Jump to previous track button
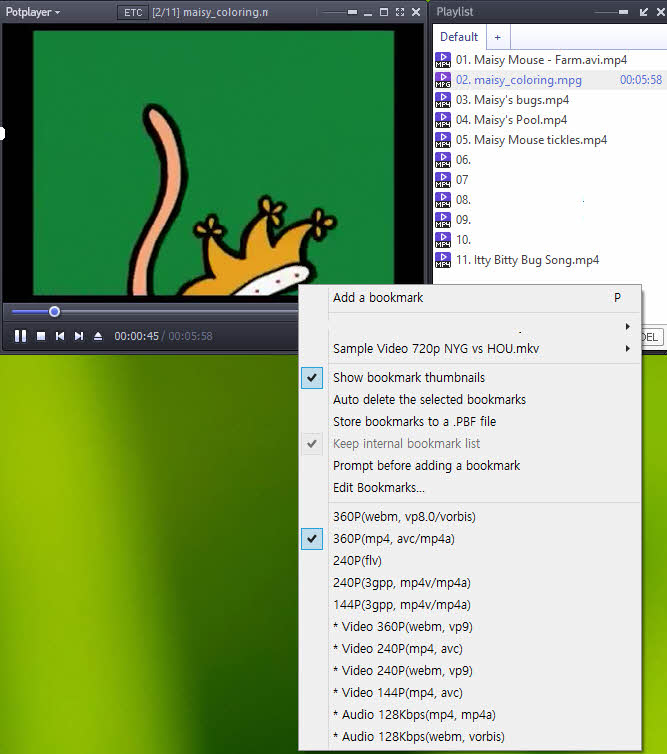This screenshot has height=754, width=667. 60,336
